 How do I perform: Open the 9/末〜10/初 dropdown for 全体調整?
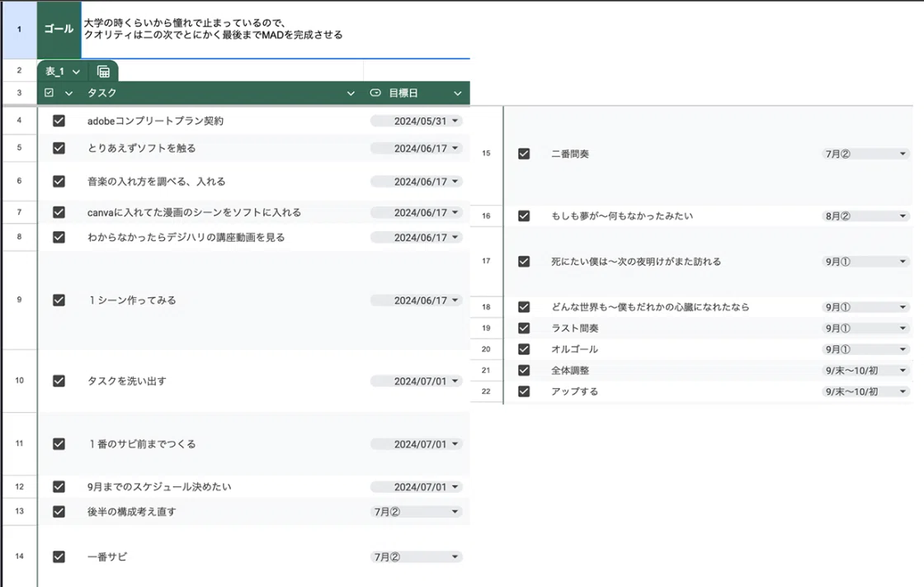pos(865,371)
